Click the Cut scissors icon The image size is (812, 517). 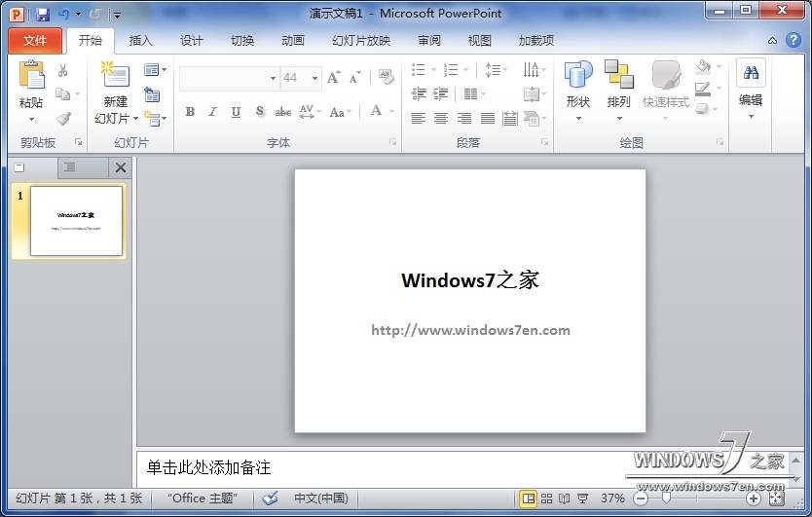pyautogui.click(x=63, y=70)
